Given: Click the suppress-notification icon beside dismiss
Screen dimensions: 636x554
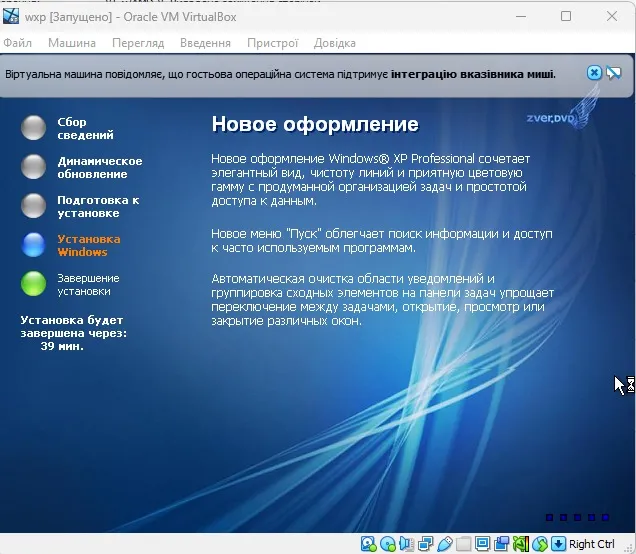Looking at the screenshot, I should (x=613, y=73).
